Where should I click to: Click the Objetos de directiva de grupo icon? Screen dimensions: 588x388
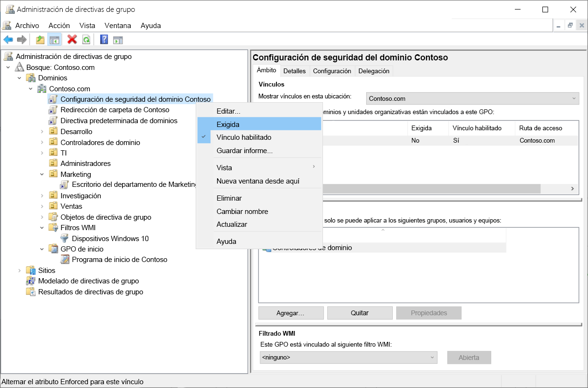[53, 217]
